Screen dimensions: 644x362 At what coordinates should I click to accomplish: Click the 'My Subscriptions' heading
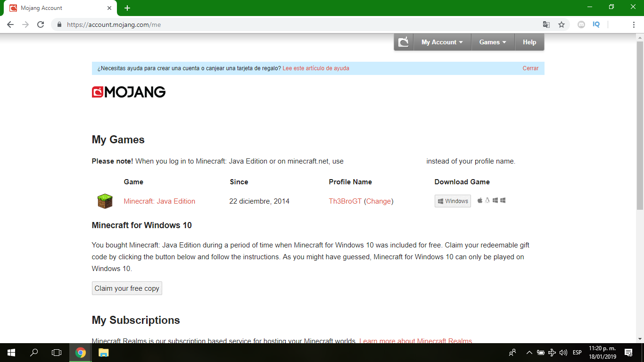[x=136, y=321]
